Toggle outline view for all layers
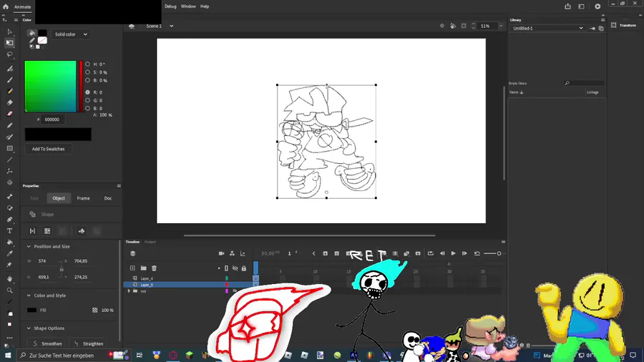The height and width of the screenshot is (362, 644). click(x=226, y=268)
